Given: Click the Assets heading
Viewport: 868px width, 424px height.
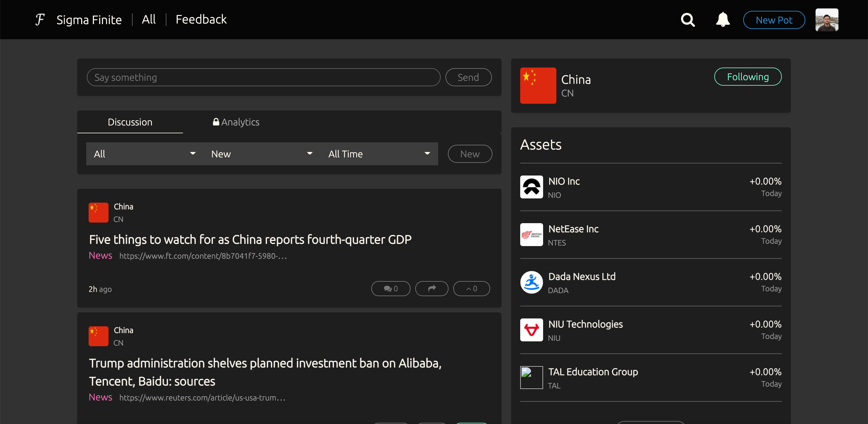Looking at the screenshot, I should 540,144.
